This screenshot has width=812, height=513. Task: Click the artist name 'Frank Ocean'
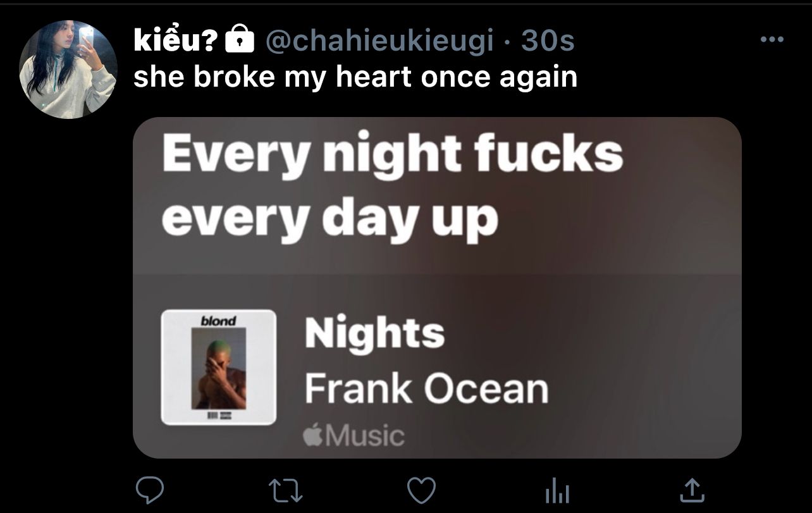click(426, 388)
